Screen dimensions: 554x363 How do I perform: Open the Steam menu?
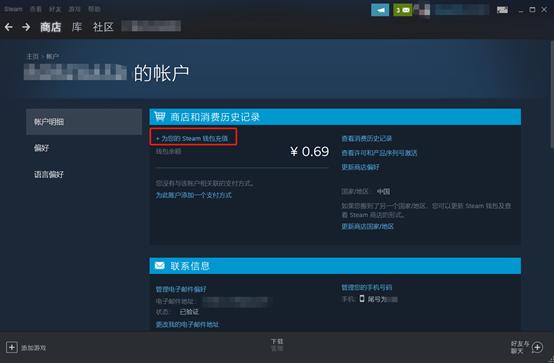click(13, 9)
